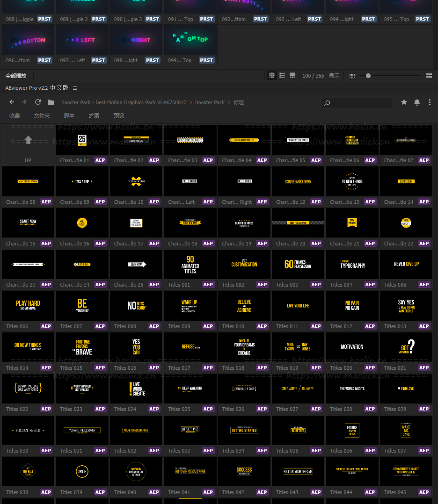Screen dimensions: 438x504
Task: Navigate to Booster Pack subfolder breadcrumb
Action: pyautogui.click(x=210, y=102)
